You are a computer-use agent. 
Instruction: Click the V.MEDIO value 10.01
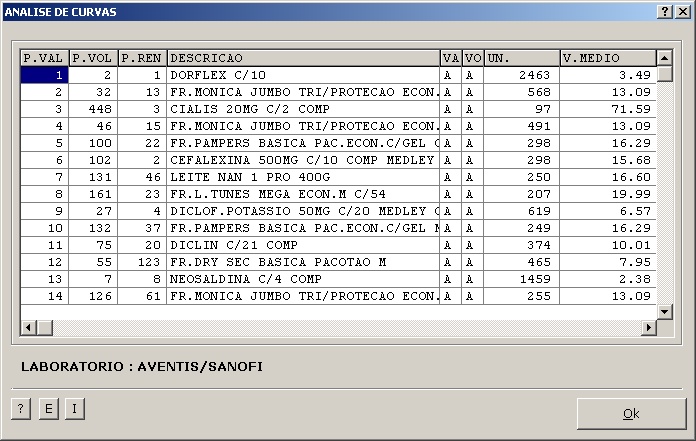coord(631,245)
